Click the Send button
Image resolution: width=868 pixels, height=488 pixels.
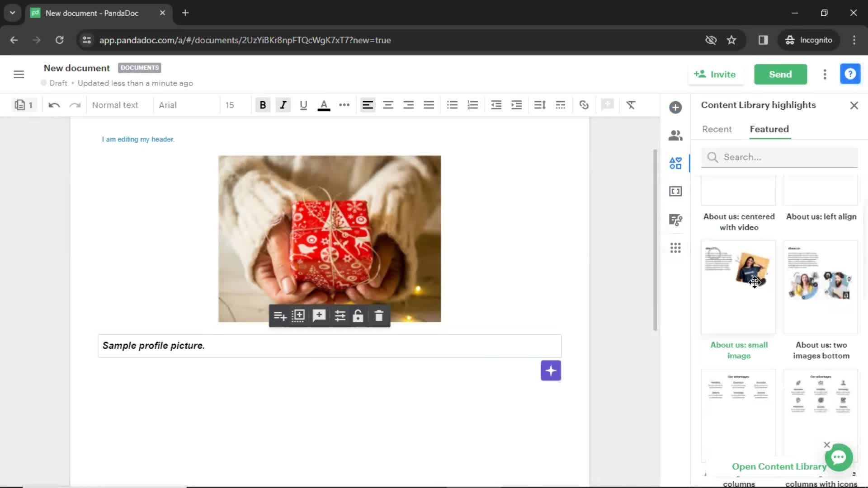(x=780, y=74)
